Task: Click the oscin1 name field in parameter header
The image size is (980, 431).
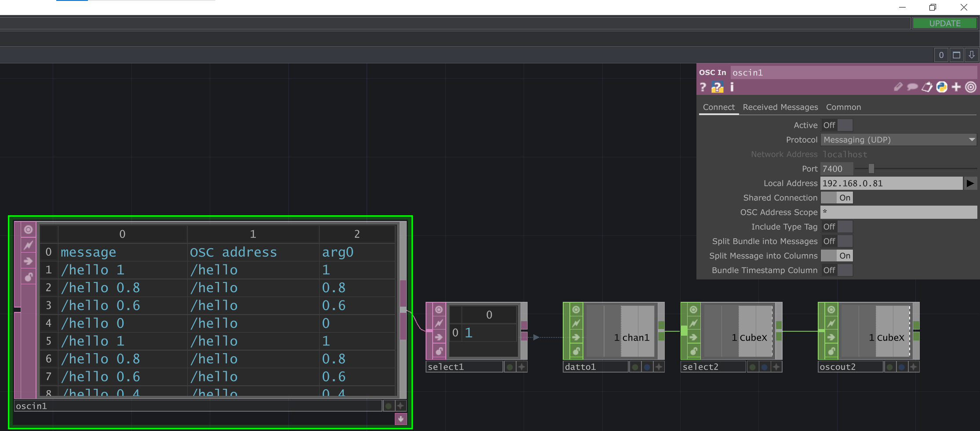Action: tap(853, 72)
